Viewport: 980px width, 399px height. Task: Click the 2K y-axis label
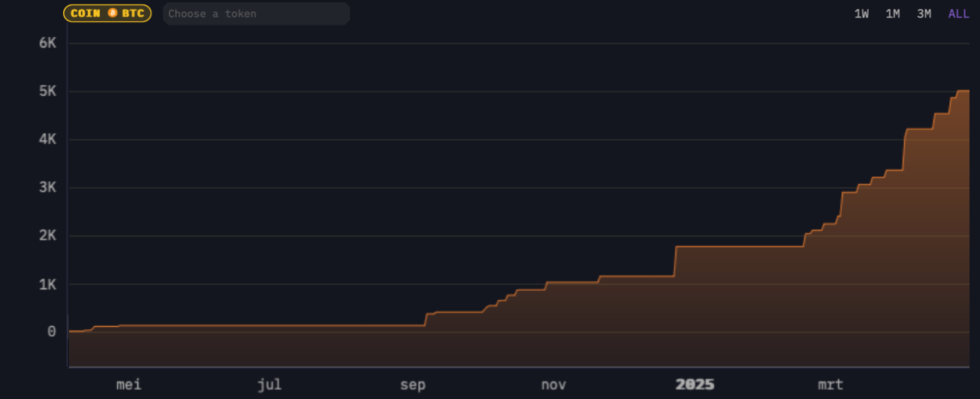click(47, 235)
